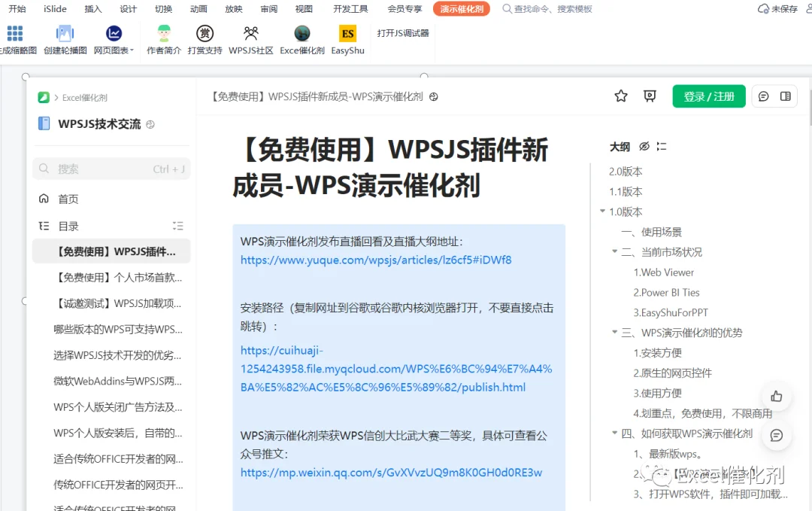Open the yuque.com live replay link
The height and width of the screenshot is (511, 812).
[376, 260]
